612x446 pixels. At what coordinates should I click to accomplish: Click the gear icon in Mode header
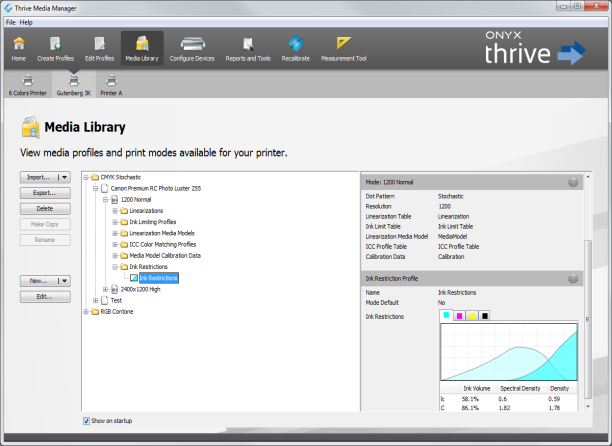tap(573, 182)
